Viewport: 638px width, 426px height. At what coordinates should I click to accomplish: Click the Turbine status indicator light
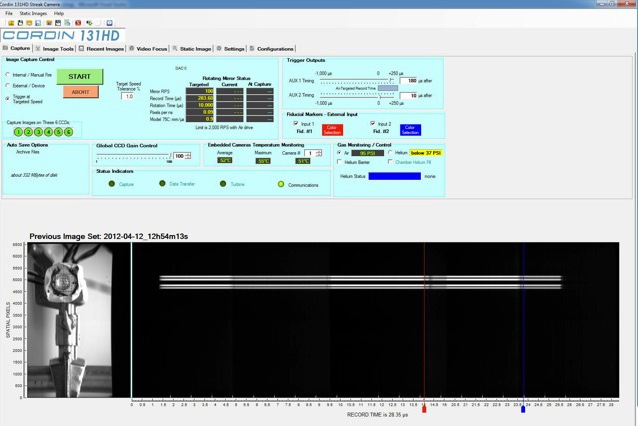tap(222, 184)
